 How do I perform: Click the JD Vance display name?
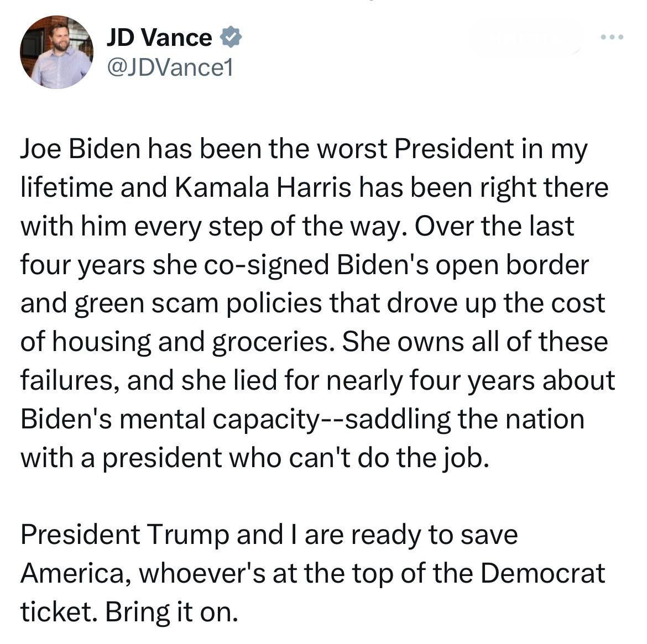point(159,38)
